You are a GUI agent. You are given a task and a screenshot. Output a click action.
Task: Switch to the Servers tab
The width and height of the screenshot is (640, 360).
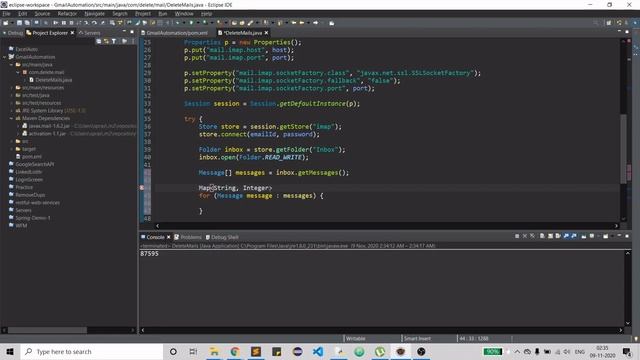coord(89,33)
